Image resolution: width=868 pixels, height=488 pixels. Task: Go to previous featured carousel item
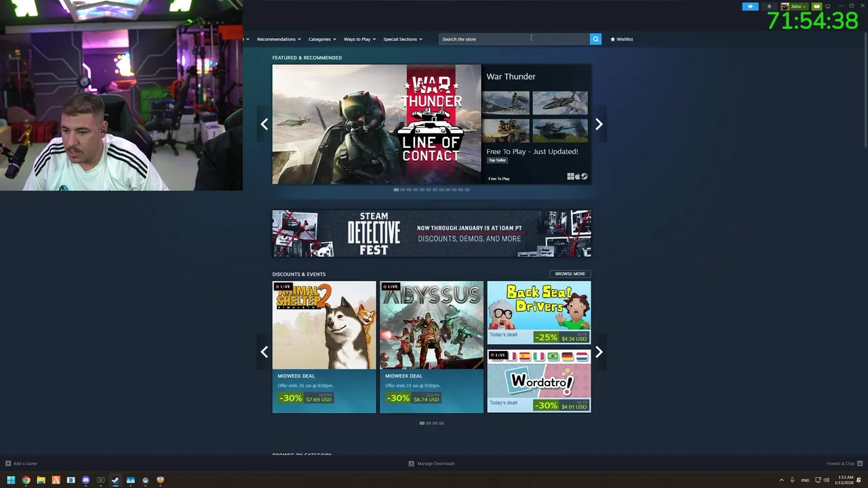tap(264, 124)
